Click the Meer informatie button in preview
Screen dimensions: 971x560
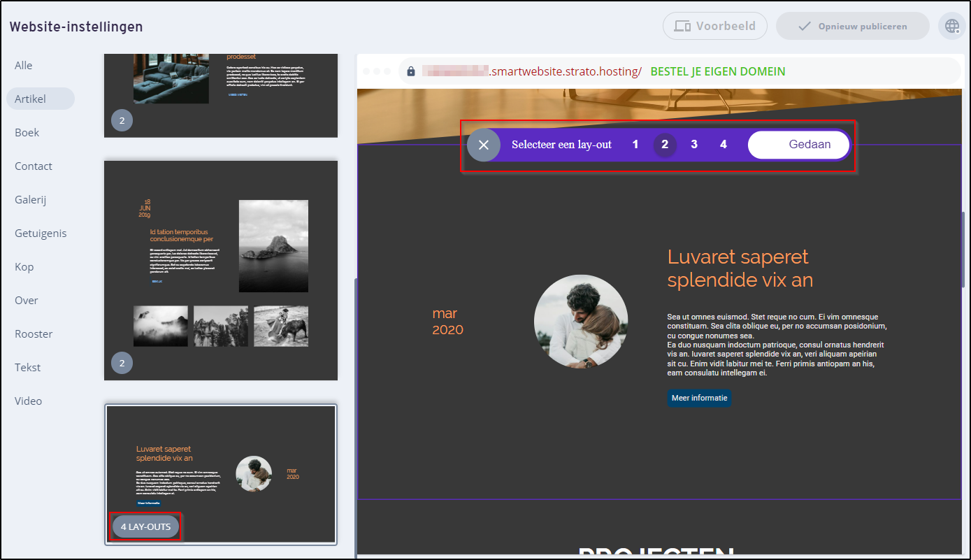click(699, 398)
